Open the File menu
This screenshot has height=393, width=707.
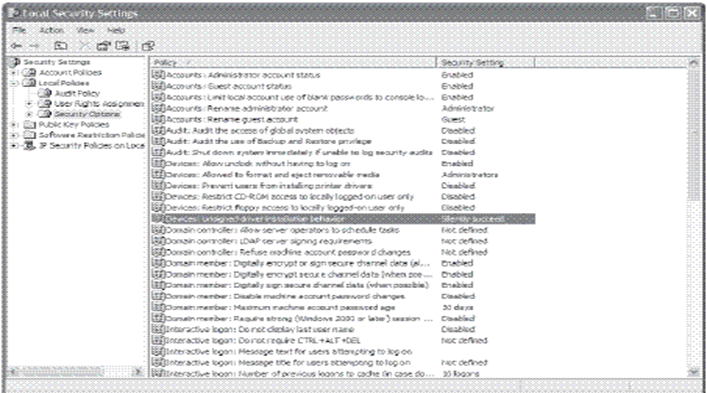click(x=19, y=30)
